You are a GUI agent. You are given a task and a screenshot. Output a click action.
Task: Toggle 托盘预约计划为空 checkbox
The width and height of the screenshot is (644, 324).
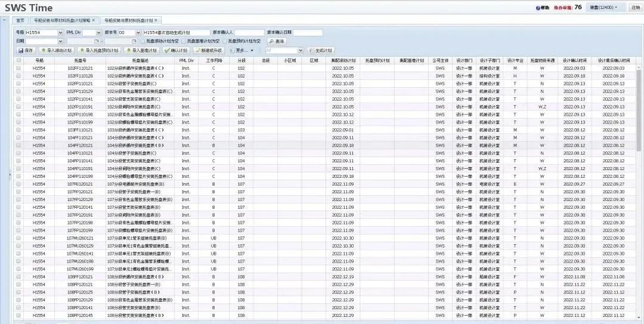point(224,41)
